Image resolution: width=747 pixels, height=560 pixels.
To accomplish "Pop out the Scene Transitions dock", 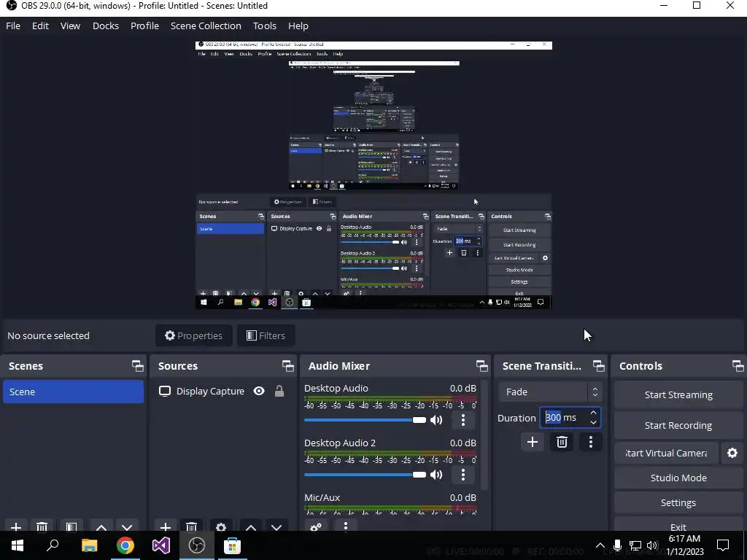I will click(598, 366).
